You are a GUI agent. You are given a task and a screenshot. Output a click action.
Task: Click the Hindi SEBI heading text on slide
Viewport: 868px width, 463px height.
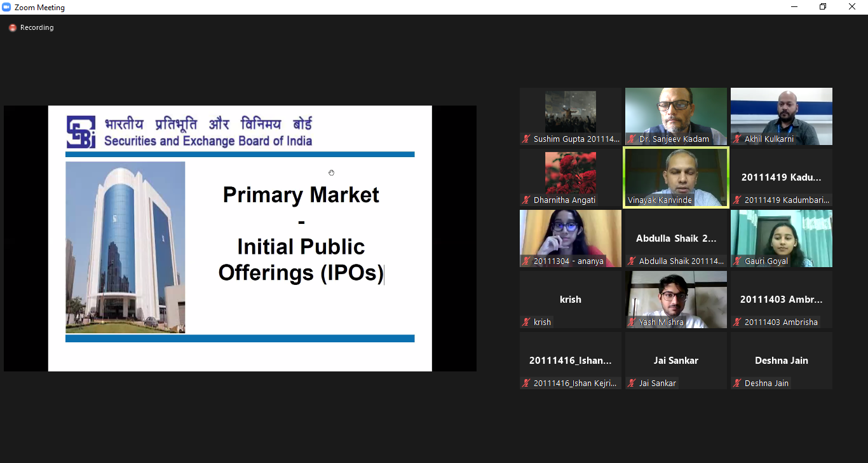(208, 123)
